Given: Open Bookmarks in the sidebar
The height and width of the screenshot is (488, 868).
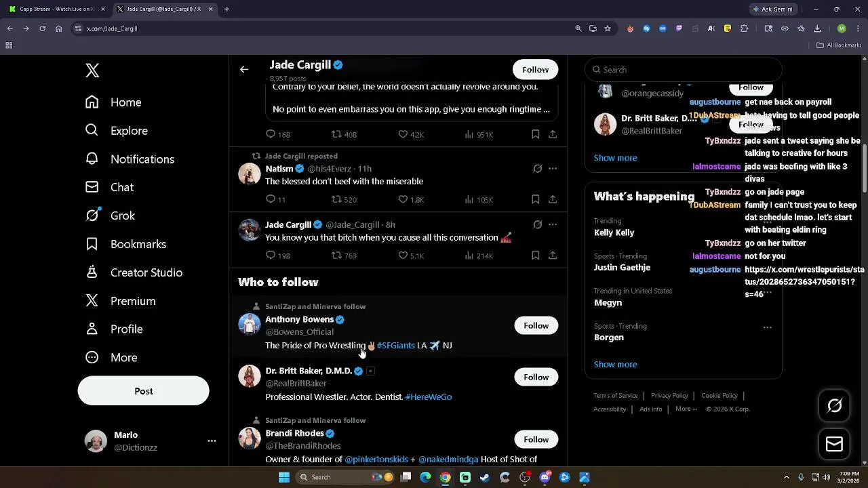Looking at the screenshot, I should [125, 244].
